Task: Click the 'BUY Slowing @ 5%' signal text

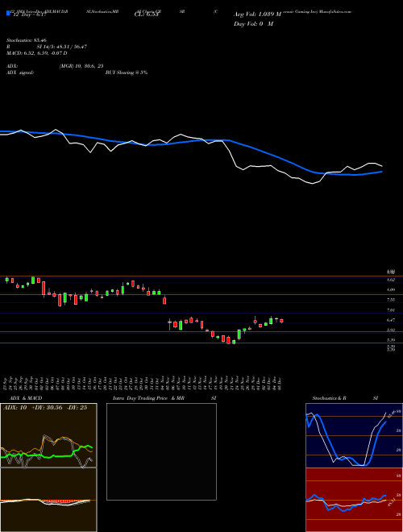Action: tap(127, 73)
